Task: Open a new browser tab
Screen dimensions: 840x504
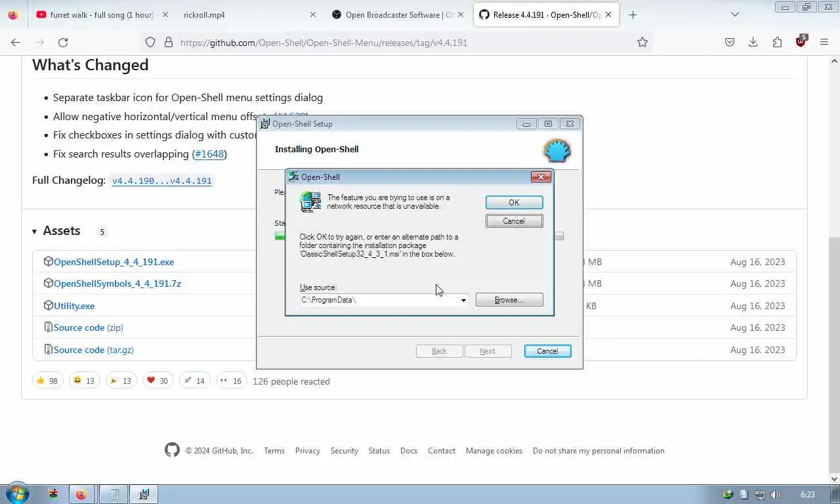Action: pos(633,14)
